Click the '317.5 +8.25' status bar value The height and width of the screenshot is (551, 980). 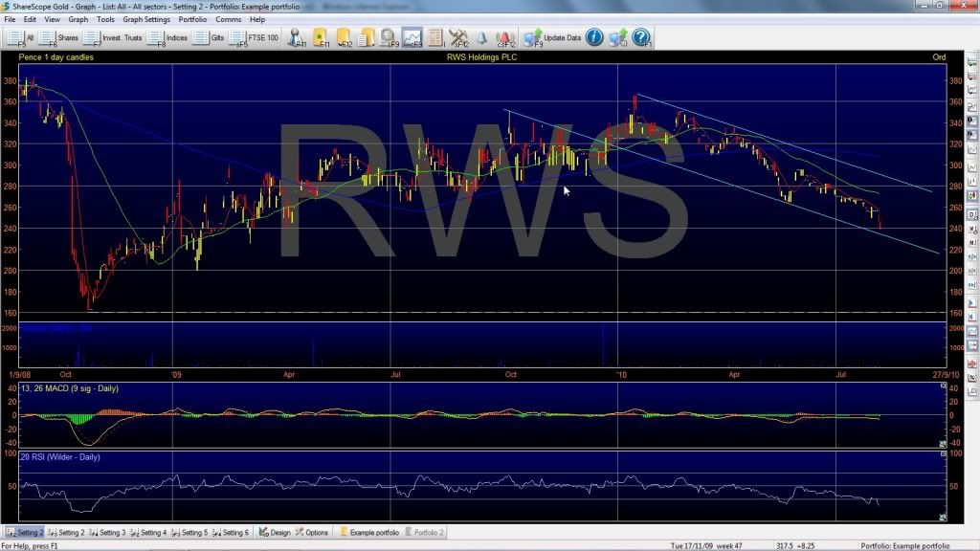pos(795,546)
